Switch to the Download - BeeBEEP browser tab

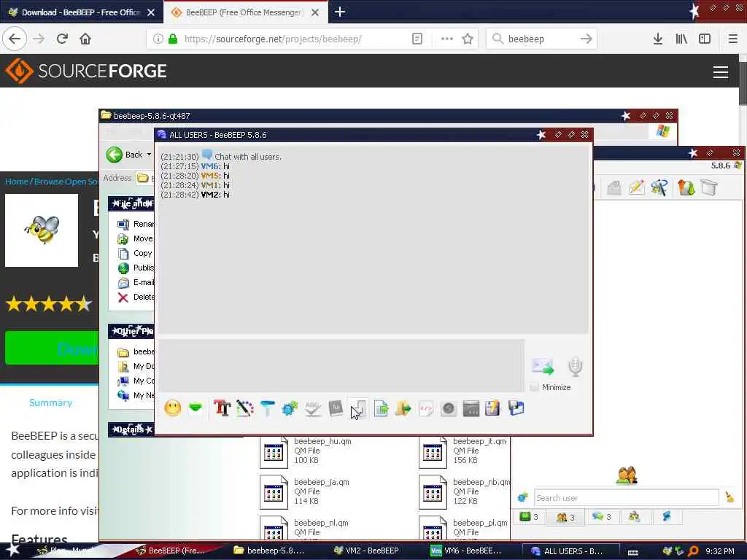point(81,12)
